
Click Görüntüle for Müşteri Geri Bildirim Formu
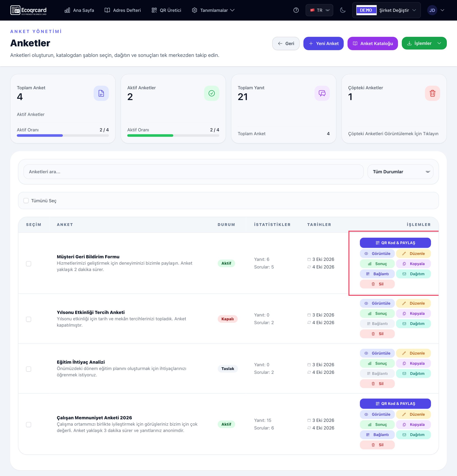point(377,253)
